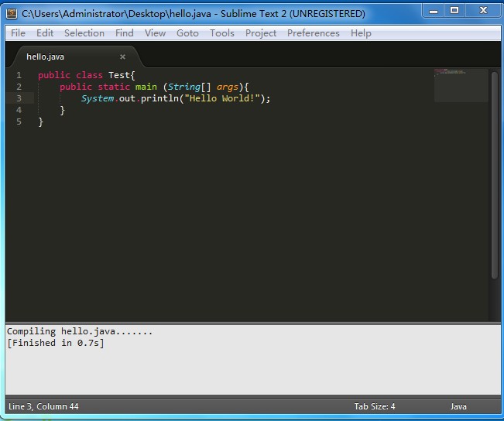Click the Sublime Text app icon in title bar
Image resolution: width=504 pixels, height=421 pixels.
[x=12, y=13]
